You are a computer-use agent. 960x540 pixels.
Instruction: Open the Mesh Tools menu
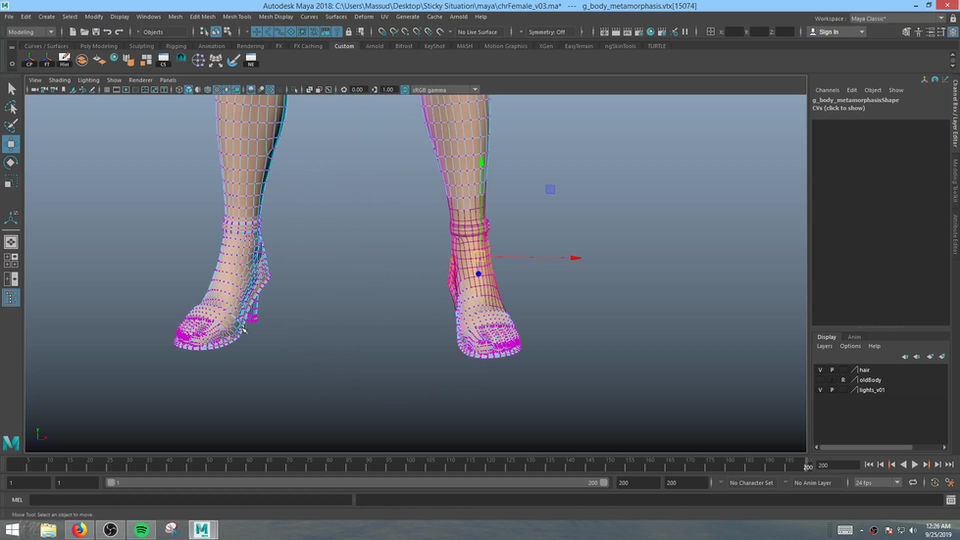pyautogui.click(x=237, y=17)
